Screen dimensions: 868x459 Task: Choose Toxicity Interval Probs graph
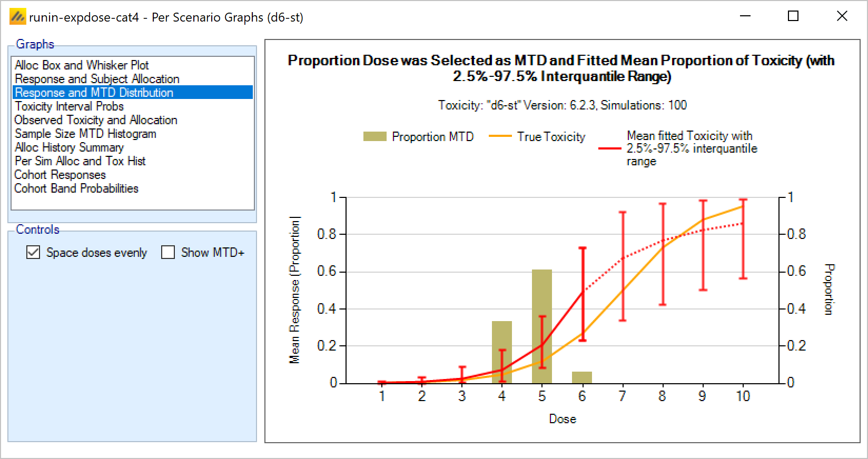click(x=69, y=106)
